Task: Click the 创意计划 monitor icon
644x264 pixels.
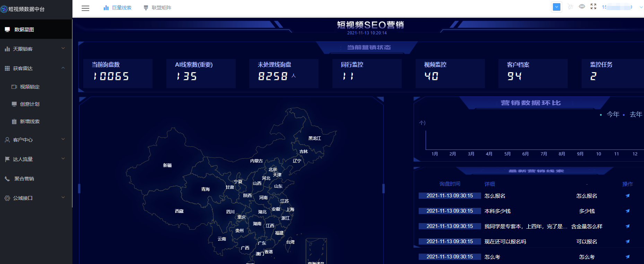Action: click(14, 104)
